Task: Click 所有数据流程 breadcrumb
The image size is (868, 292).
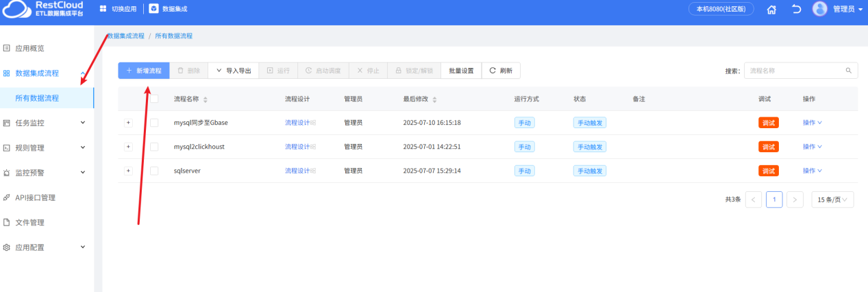Action: pos(173,36)
